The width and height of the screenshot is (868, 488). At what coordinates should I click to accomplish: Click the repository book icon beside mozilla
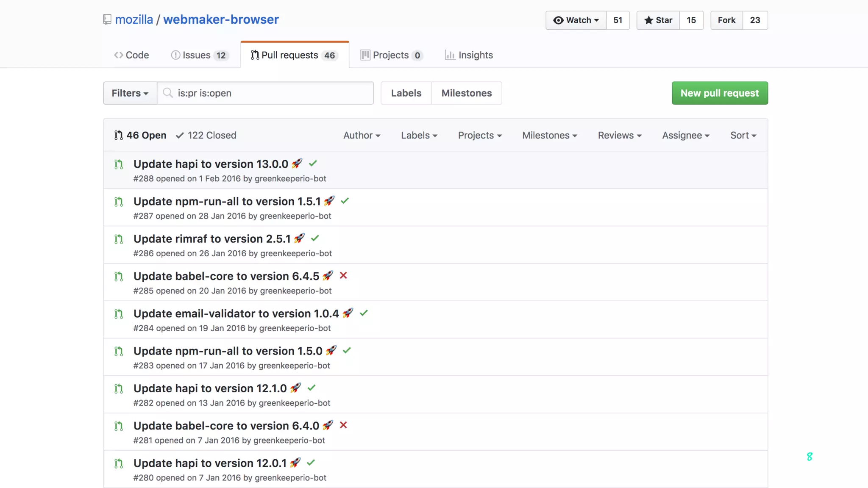(107, 19)
